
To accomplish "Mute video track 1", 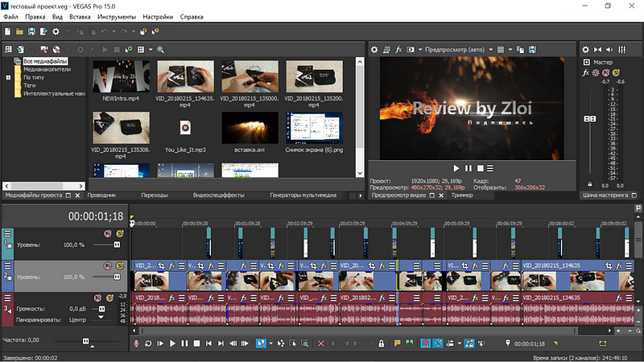I will click(x=108, y=233).
